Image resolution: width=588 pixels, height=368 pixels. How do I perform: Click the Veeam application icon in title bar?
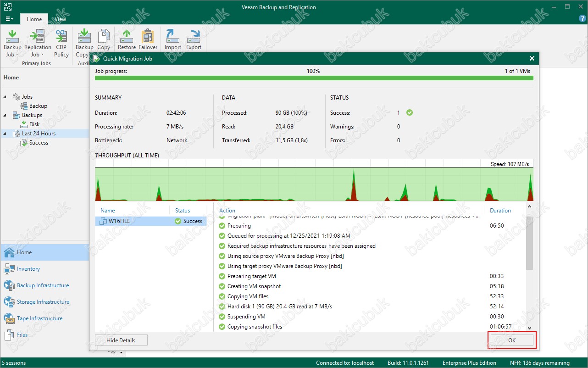point(7,7)
